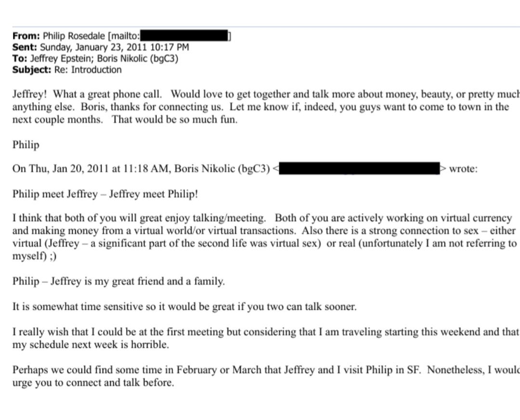Click the standalone signature "Philip"
This screenshot has width=520, height=420.
point(26,144)
